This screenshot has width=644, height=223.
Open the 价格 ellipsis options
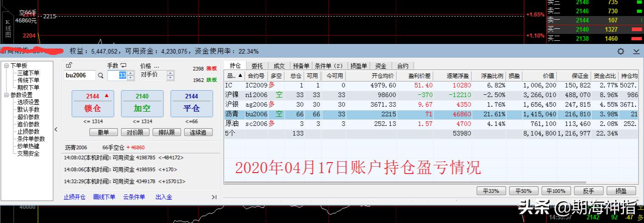tap(157, 66)
